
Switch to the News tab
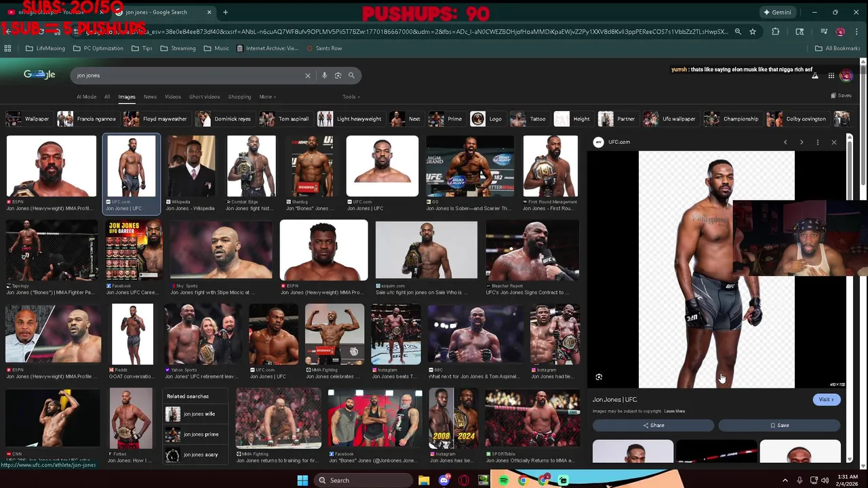click(150, 97)
